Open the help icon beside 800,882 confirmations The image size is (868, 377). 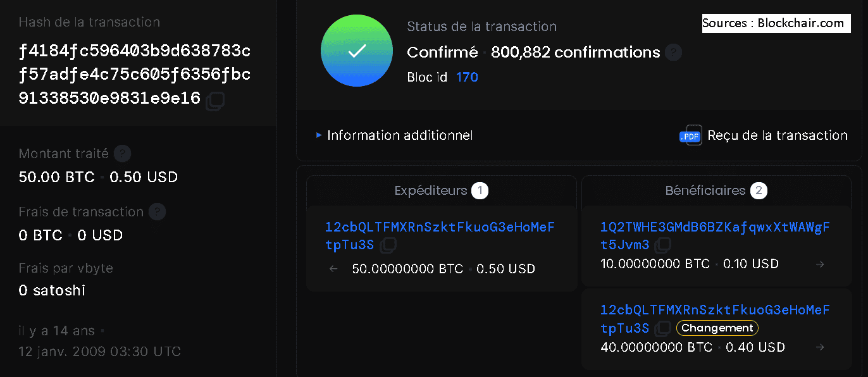(x=674, y=53)
